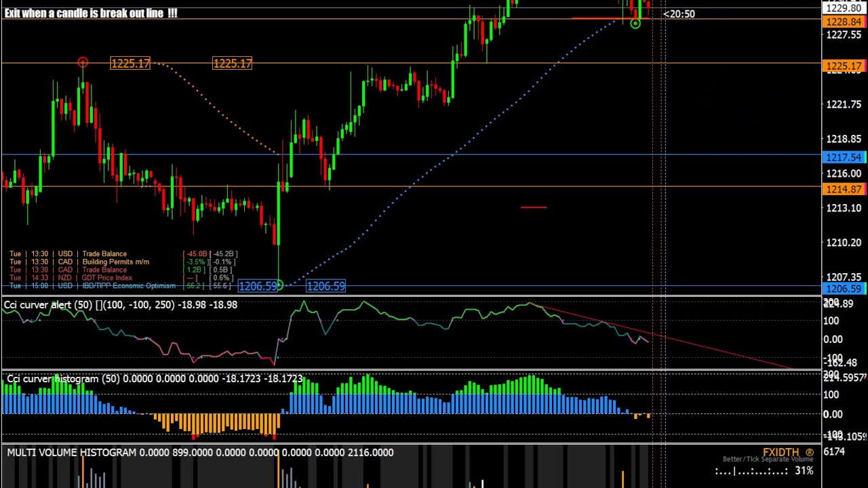Click the 1225.17 label beside the red circle
Viewport: 868px width, 488px height.
(130, 63)
